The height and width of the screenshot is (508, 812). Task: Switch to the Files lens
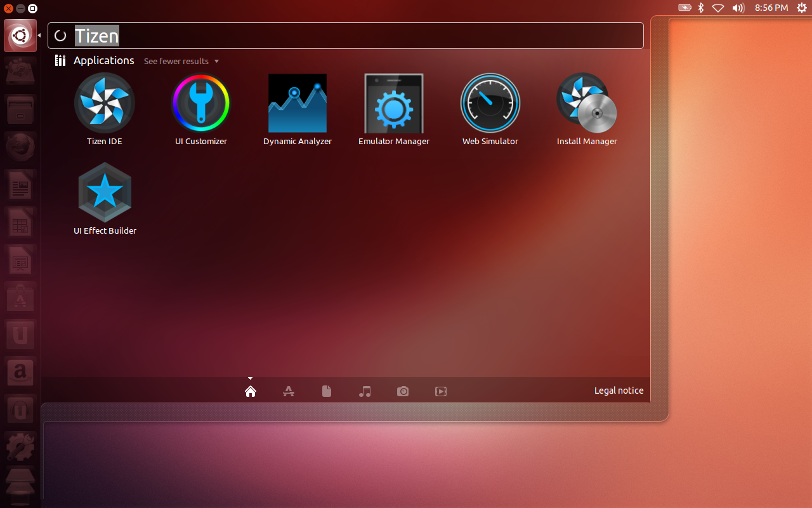point(327,391)
